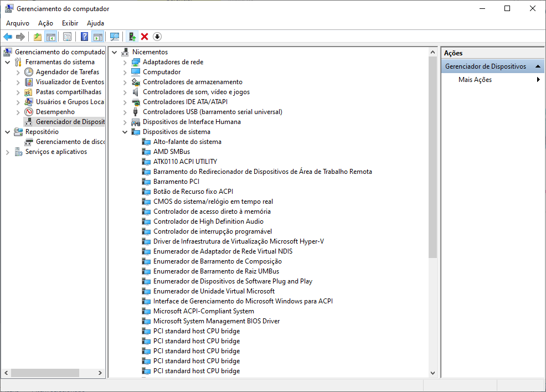This screenshot has height=392, width=546.
Task: Open the Arquivo menu
Action: pos(18,23)
